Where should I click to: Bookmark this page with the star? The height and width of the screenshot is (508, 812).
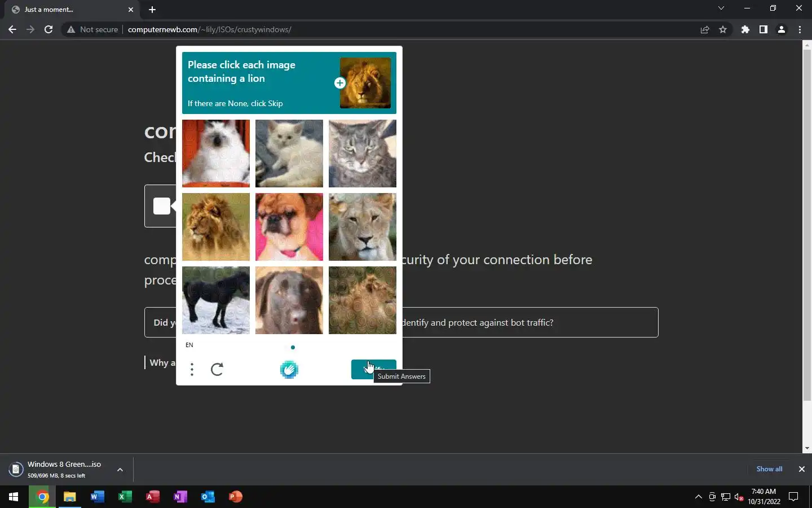pos(723,29)
